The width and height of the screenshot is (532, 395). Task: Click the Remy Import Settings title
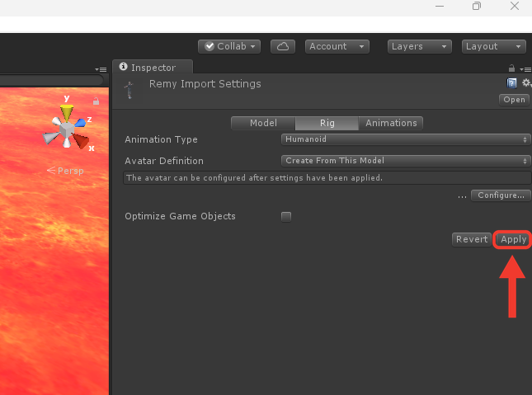(205, 84)
